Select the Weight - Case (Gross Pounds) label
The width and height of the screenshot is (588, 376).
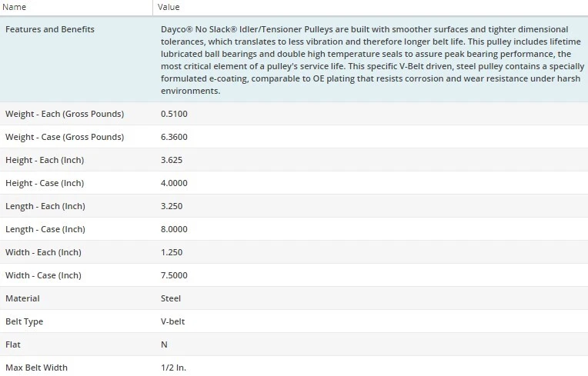click(x=65, y=137)
